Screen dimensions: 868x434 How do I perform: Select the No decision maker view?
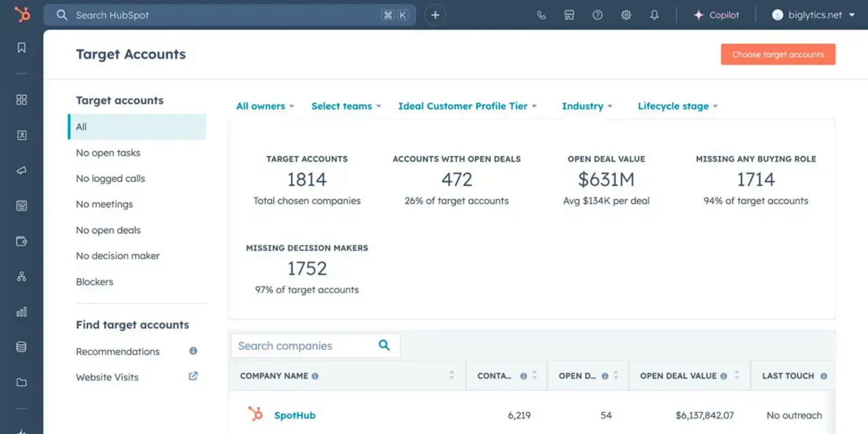coord(118,256)
